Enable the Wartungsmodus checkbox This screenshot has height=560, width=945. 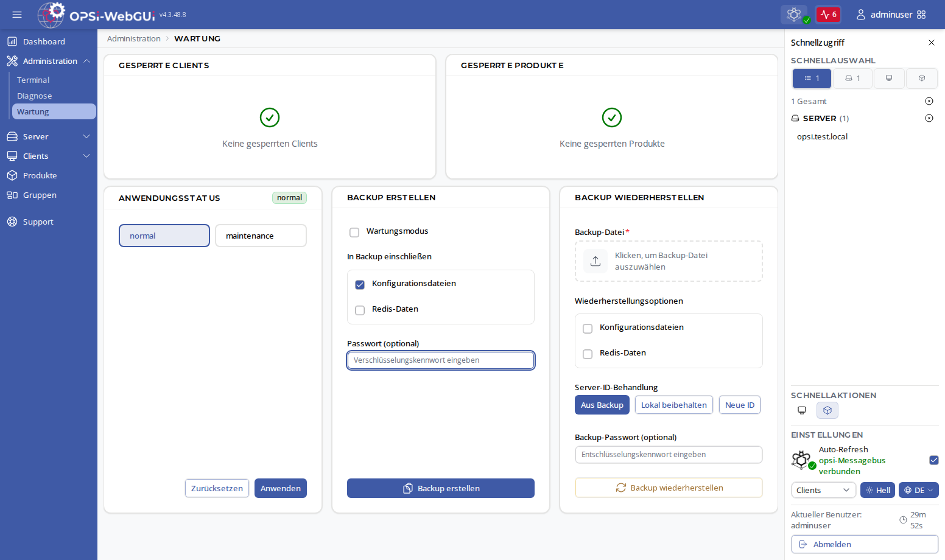coord(354,232)
